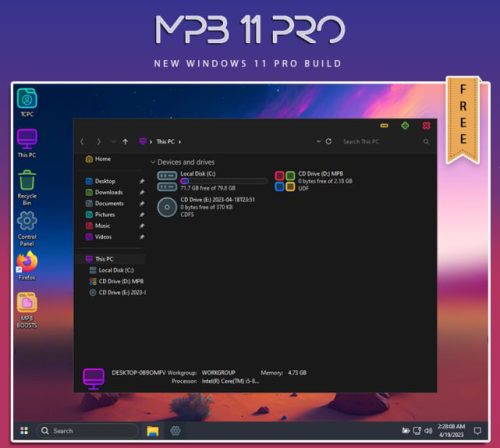
Task: Click the Start button on taskbar
Action: 24,431
